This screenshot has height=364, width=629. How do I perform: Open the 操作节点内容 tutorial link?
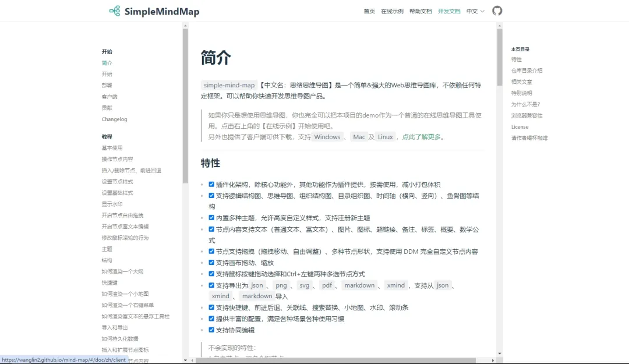117,160
